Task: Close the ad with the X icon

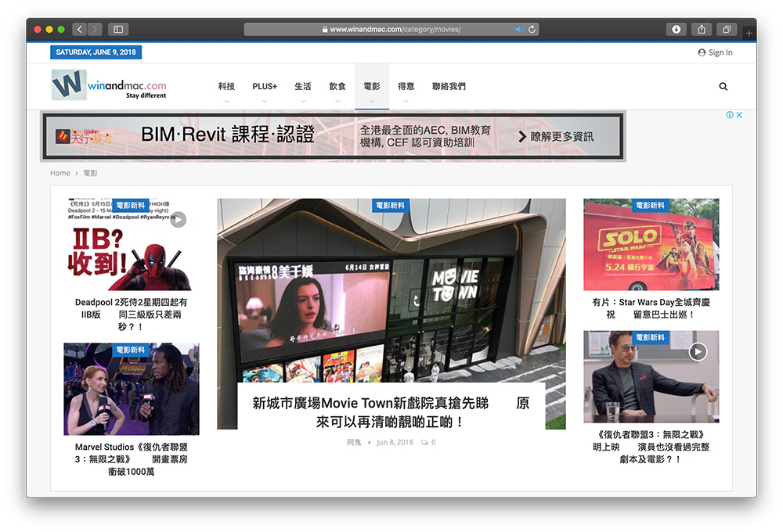Action: click(739, 115)
